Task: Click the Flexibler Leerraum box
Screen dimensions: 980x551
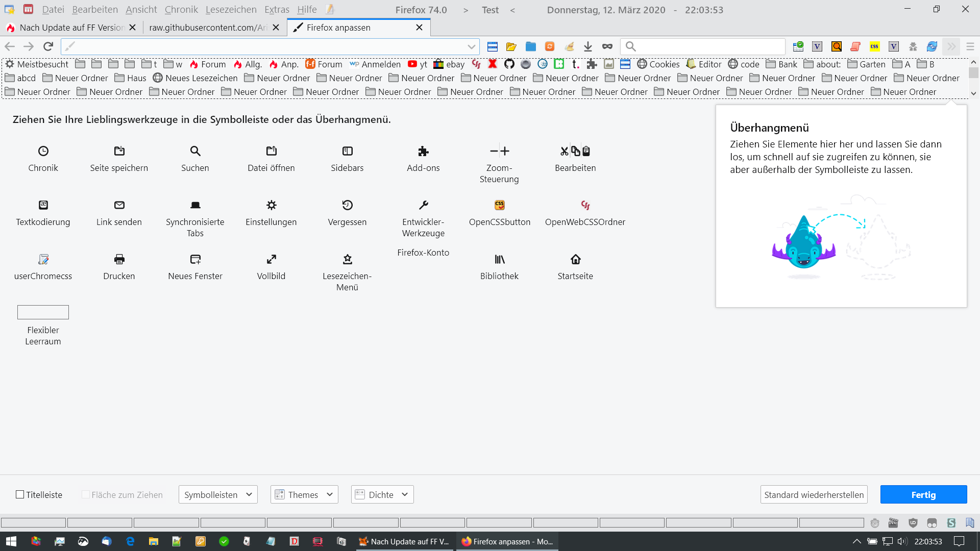Action: pos(43,312)
